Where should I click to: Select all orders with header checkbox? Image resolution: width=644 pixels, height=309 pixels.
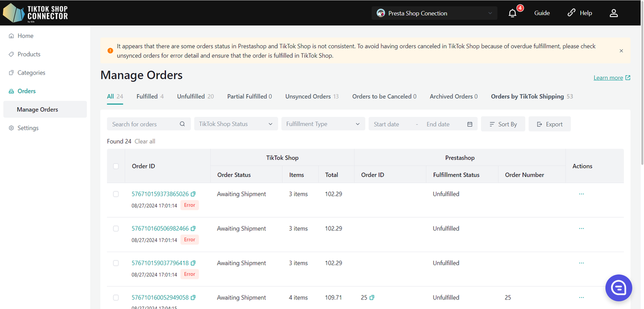coord(116,166)
